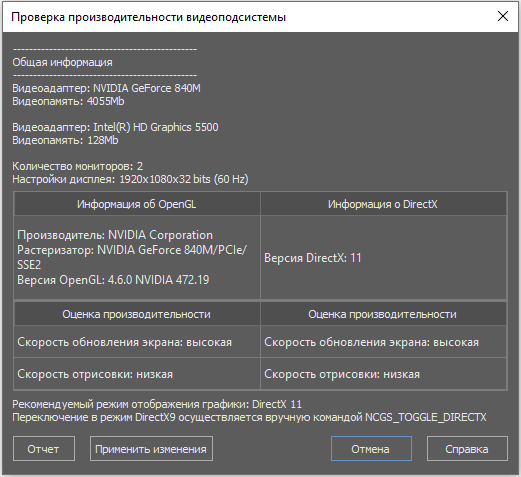This screenshot has height=477, width=521.
Task: Click Видеоадаптер: Intel(R) HD Graphics 5500 text
Action: (x=115, y=127)
